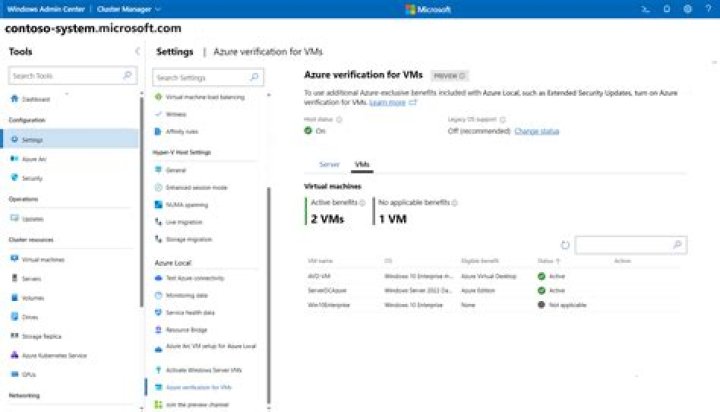Click the Tools list vertical scrollbar
720x412 pixels.
[141, 202]
